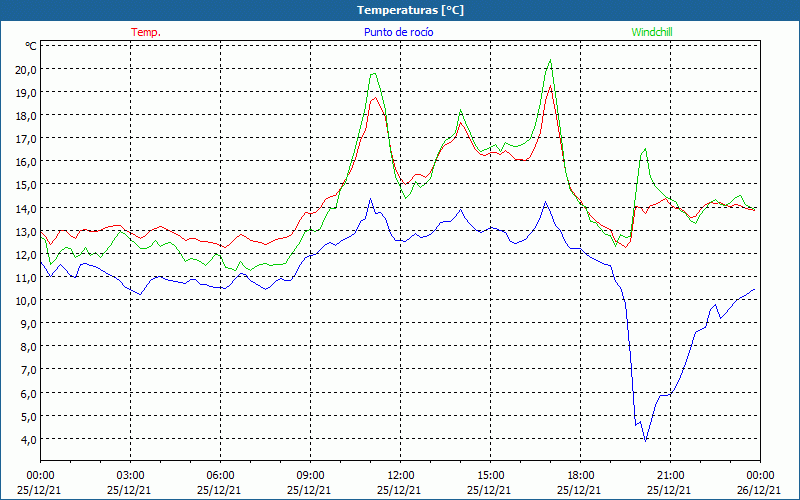
Task: Click the 21:00 time axis label
Action: coord(670,476)
